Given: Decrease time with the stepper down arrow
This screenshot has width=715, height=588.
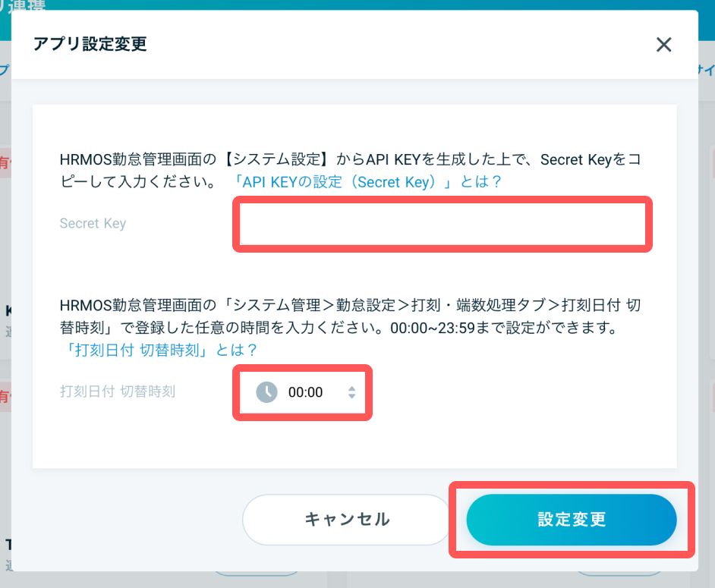Looking at the screenshot, I should pos(351,397).
